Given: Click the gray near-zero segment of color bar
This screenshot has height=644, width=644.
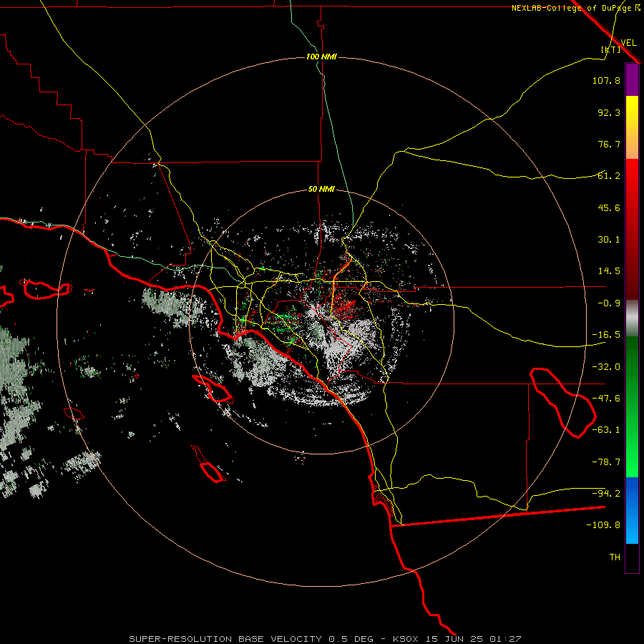Looking at the screenshot, I should pos(632,318).
